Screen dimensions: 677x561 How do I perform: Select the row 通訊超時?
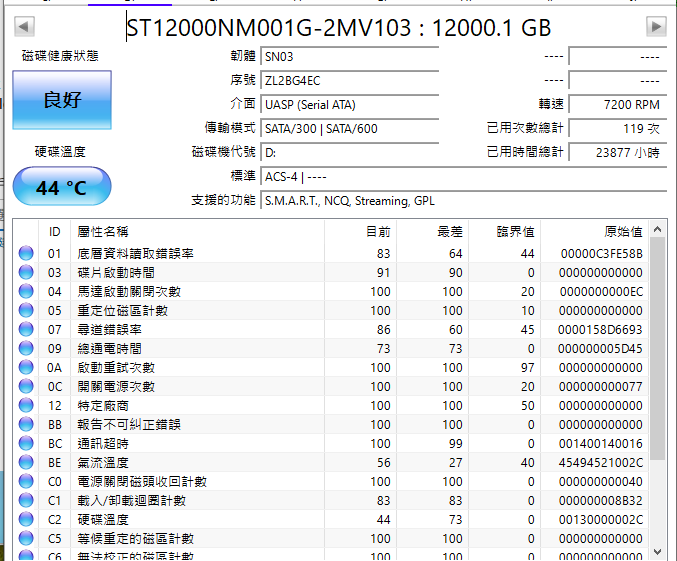click(x=331, y=443)
